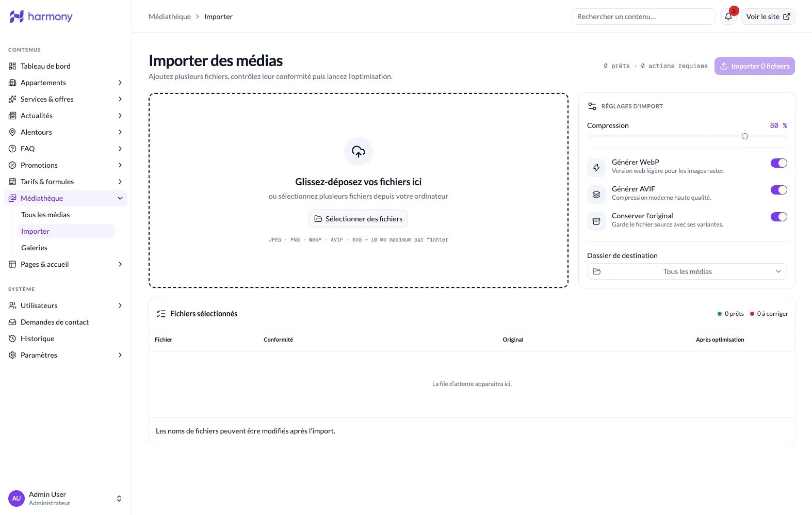Go to Demandes de contact
The width and height of the screenshot is (812, 515).
[66, 322]
